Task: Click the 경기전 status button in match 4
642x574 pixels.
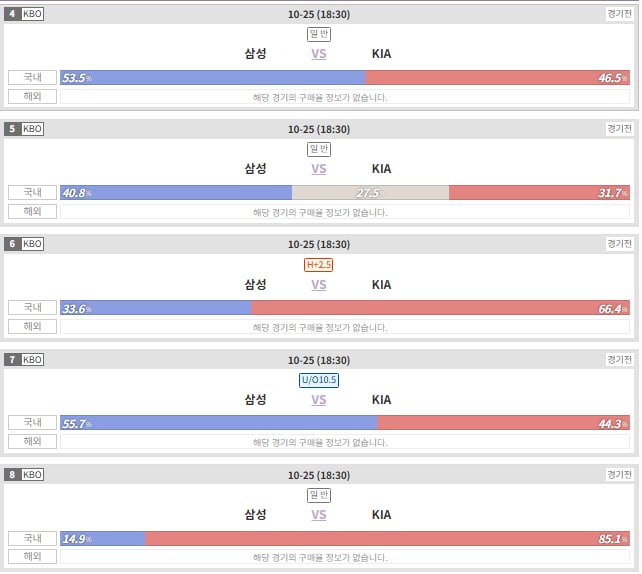Action: tap(619, 14)
